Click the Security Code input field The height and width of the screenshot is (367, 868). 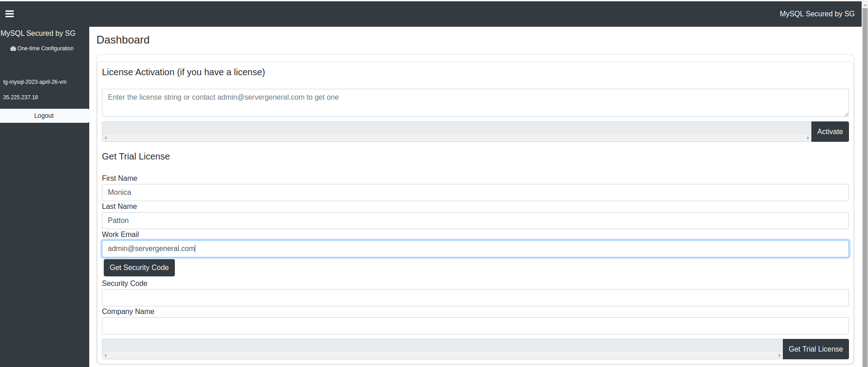coord(475,298)
